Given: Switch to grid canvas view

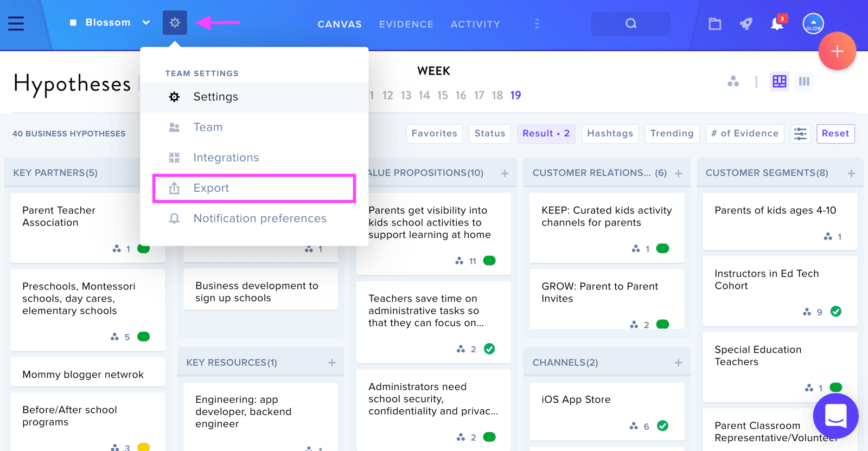Looking at the screenshot, I should coord(780,81).
